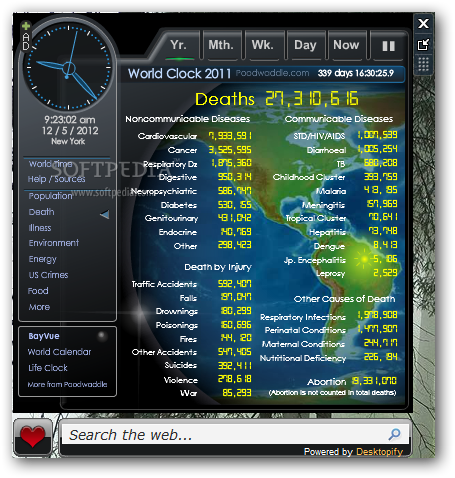
Task: Click the Traffic Accidents label
Action: pyautogui.click(x=164, y=284)
